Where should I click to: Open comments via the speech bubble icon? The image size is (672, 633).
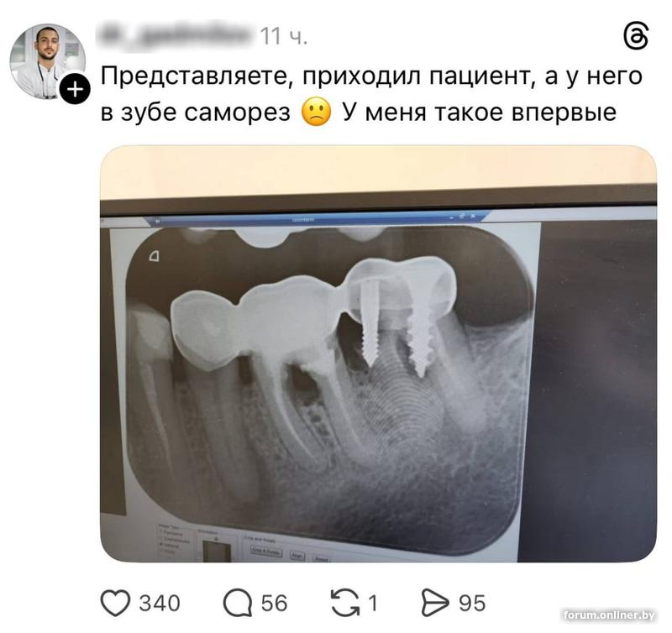[x=238, y=603]
